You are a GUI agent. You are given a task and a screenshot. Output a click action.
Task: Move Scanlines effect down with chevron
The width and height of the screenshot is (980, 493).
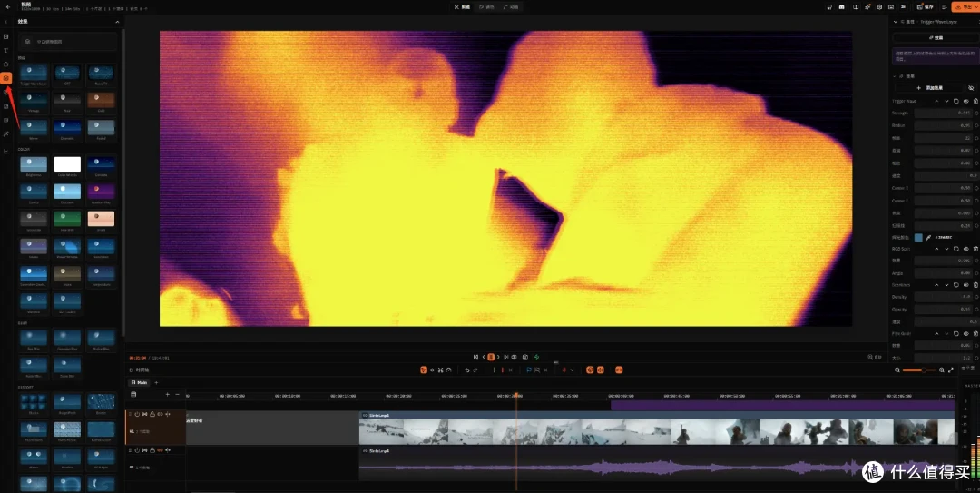(946, 285)
